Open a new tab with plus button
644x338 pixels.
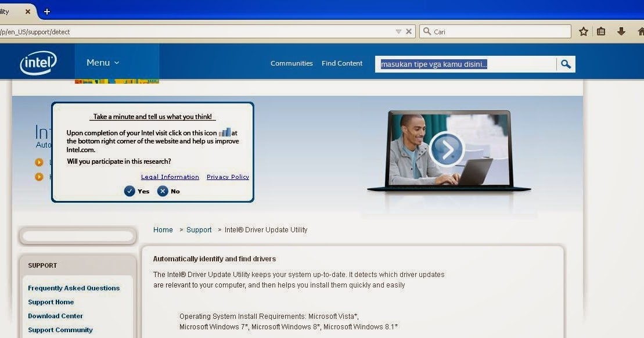(x=47, y=12)
